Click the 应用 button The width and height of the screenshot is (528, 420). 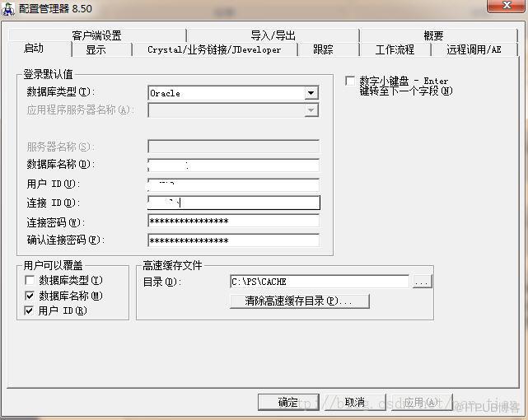[422, 402]
